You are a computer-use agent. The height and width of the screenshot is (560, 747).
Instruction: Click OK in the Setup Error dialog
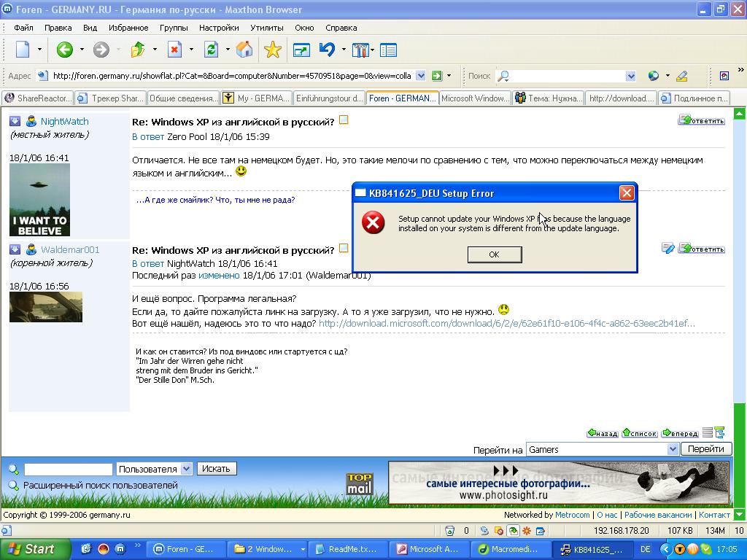[495, 254]
